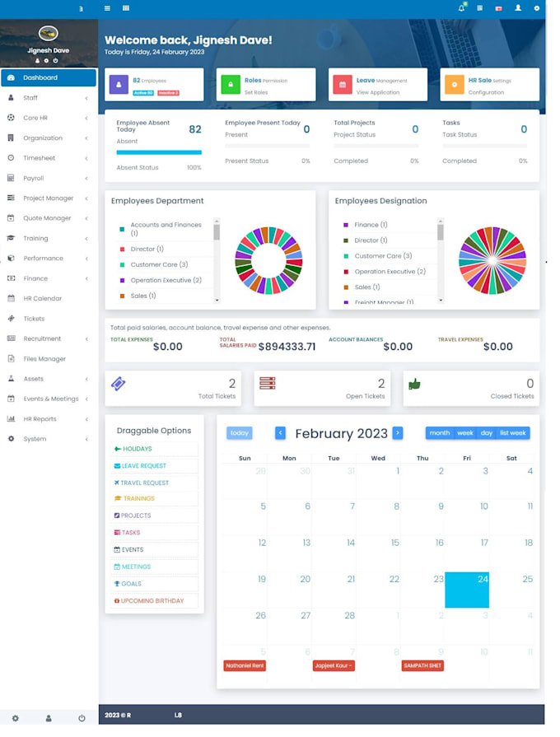Click the Active 80 badge
This screenshot has height=737, width=560.
click(143, 93)
